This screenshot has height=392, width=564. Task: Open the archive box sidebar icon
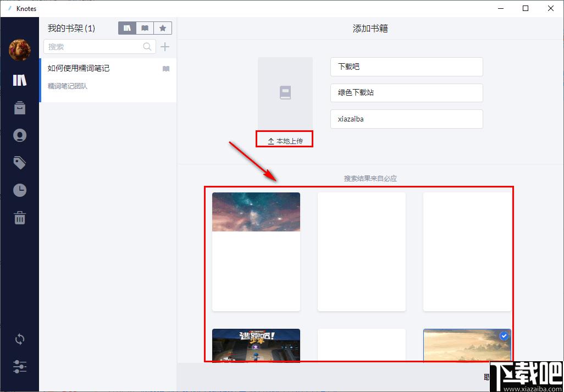click(20, 108)
